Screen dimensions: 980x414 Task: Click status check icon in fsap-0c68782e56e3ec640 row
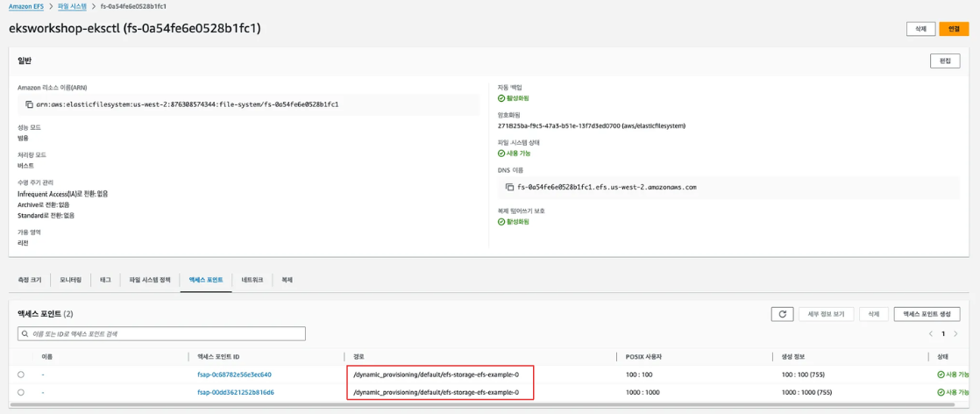(941, 375)
